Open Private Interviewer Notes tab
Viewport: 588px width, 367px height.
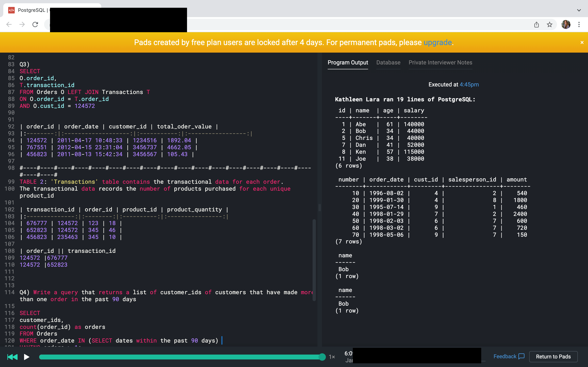pyautogui.click(x=440, y=63)
